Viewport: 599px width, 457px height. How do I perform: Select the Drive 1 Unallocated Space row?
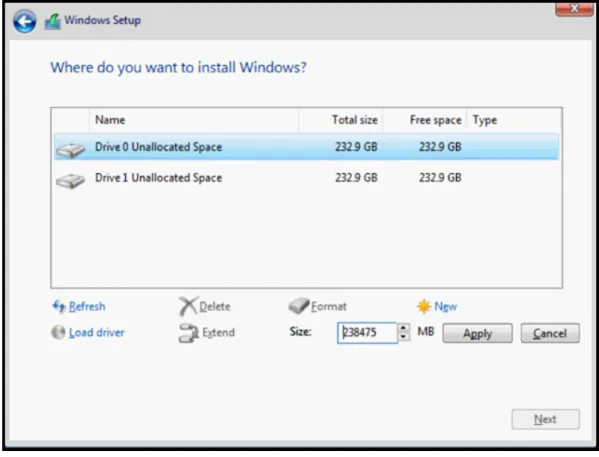[x=307, y=178]
